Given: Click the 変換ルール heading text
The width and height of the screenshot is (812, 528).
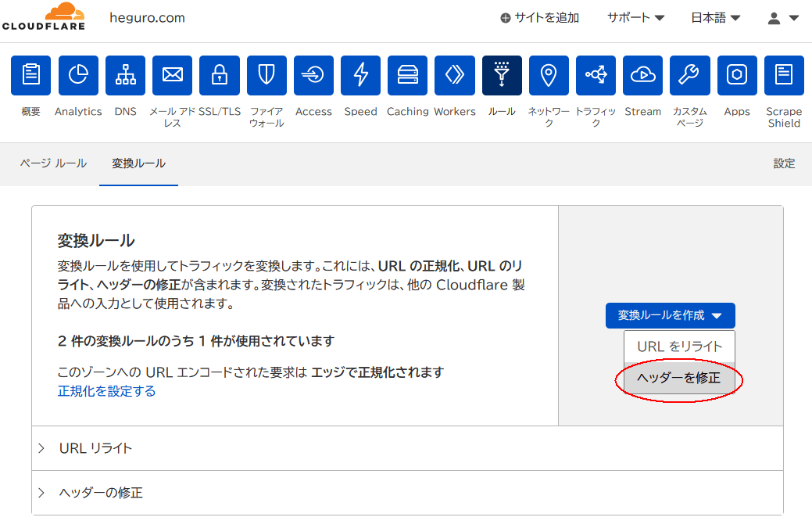Looking at the screenshot, I should 96,240.
